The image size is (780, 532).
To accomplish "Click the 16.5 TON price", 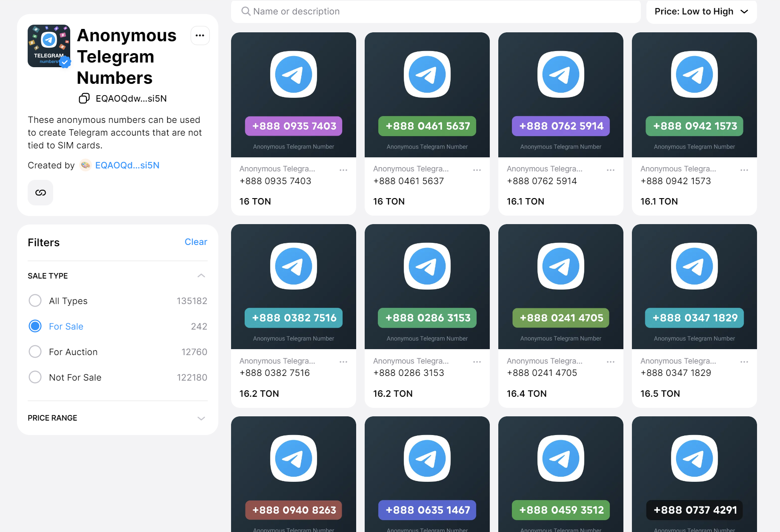I will click(660, 393).
